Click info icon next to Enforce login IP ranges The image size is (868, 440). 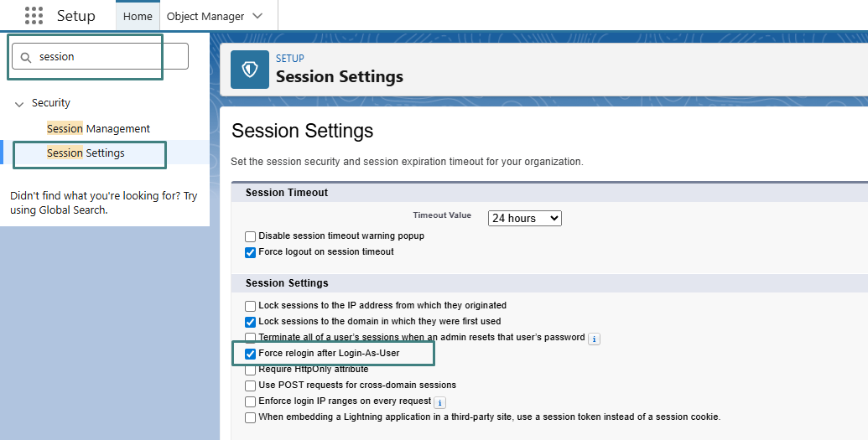(x=439, y=402)
